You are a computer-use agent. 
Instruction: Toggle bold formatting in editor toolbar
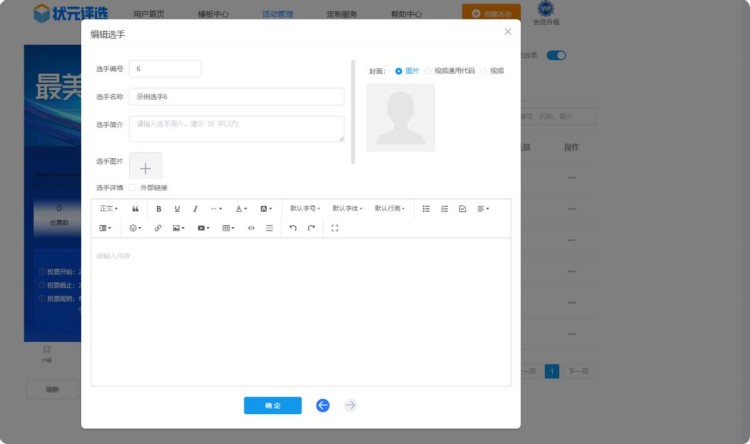coord(158,209)
